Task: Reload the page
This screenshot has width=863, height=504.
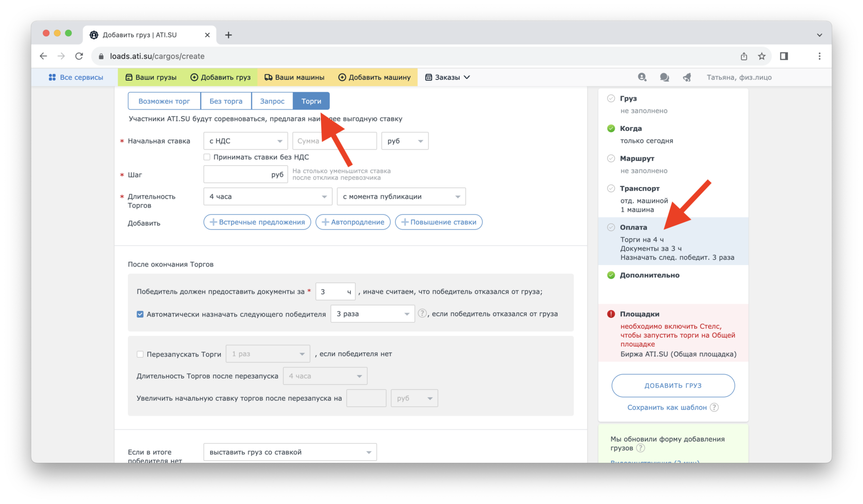Action: coord(79,56)
